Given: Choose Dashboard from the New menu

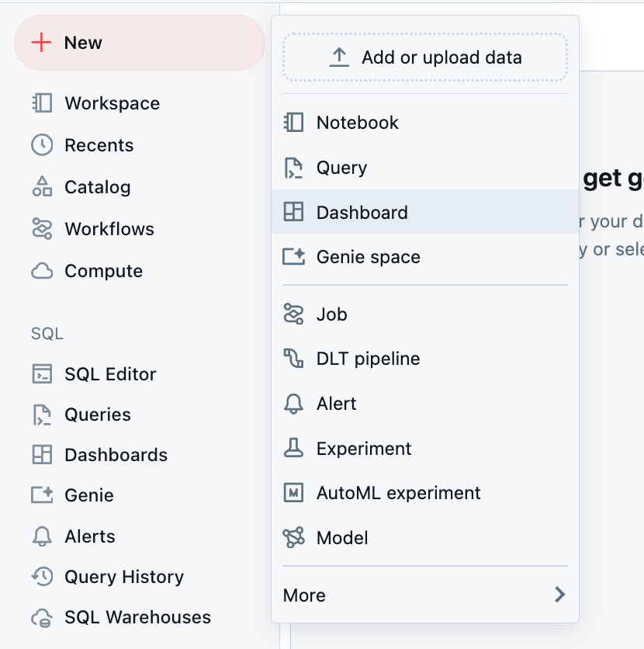Looking at the screenshot, I should click(362, 212).
